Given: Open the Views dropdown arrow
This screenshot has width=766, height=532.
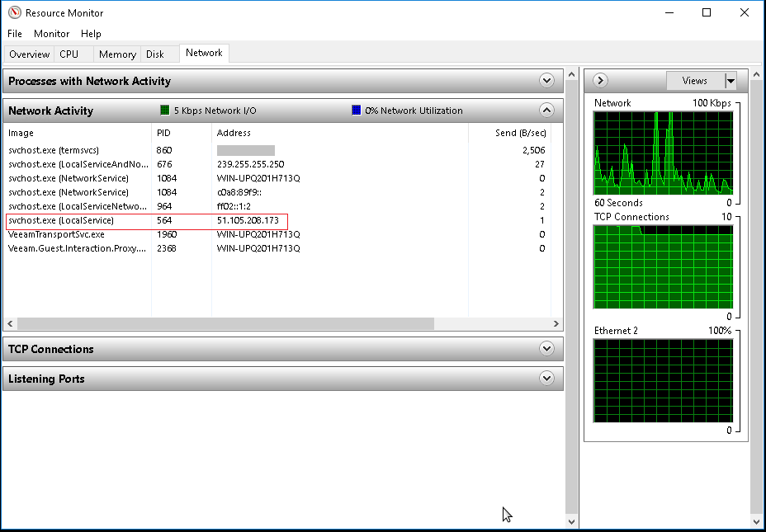Looking at the screenshot, I should click(731, 81).
